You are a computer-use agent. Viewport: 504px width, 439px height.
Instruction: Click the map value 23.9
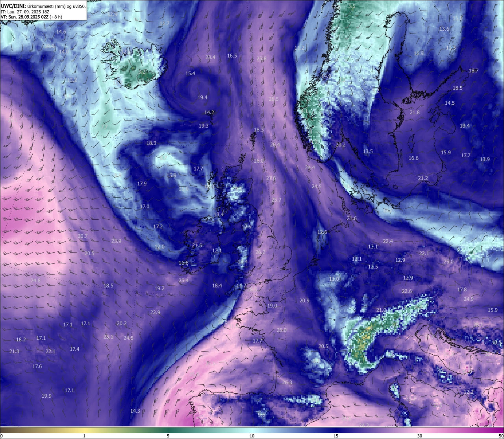click(x=116, y=241)
